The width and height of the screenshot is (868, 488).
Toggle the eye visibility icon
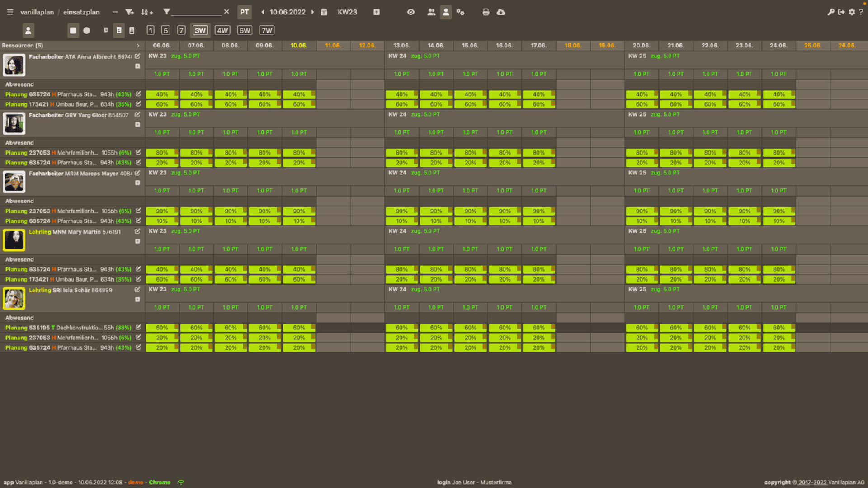(x=411, y=12)
